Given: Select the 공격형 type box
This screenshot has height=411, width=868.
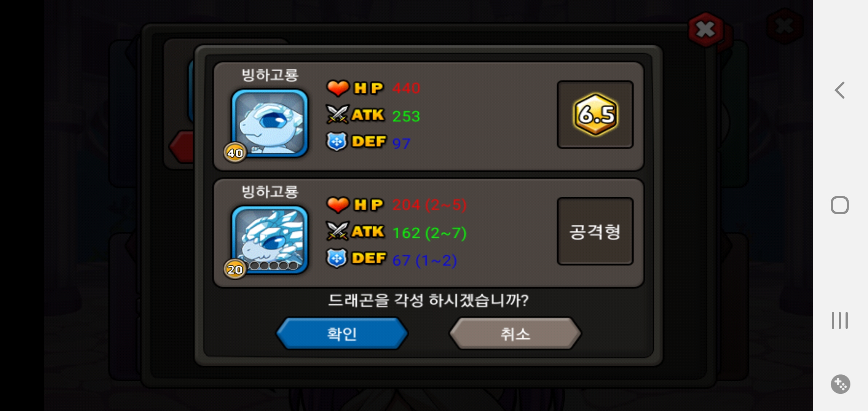Looking at the screenshot, I should pyautogui.click(x=595, y=231).
